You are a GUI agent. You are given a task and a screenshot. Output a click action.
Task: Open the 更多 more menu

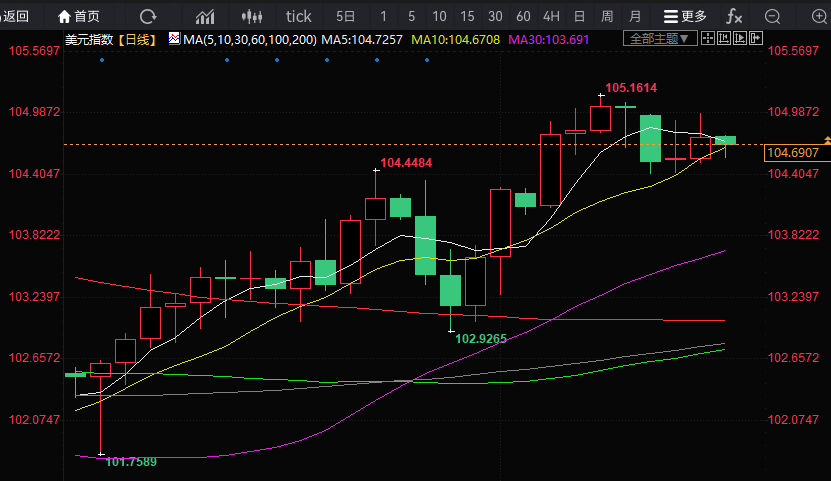point(686,16)
